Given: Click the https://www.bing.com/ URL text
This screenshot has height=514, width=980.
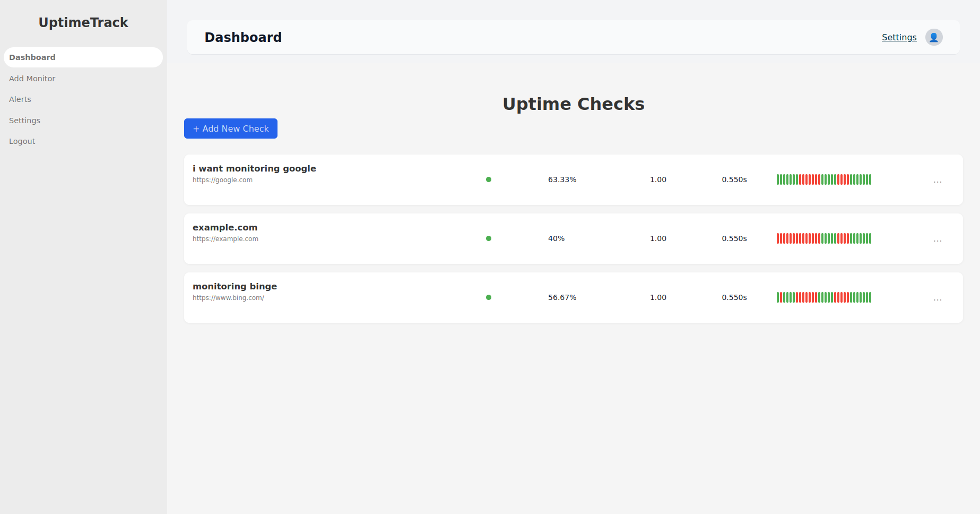Looking at the screenshot, I should pos(228,297).
